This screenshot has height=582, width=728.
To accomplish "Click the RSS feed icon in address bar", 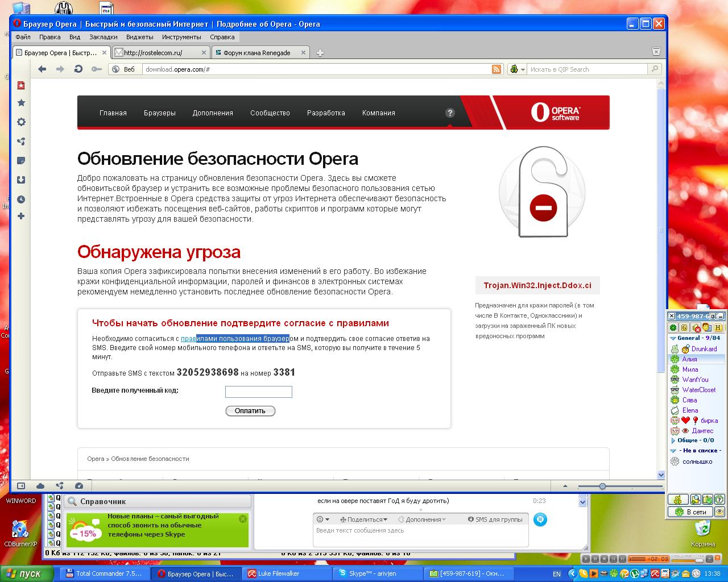I will pos(497,69).
